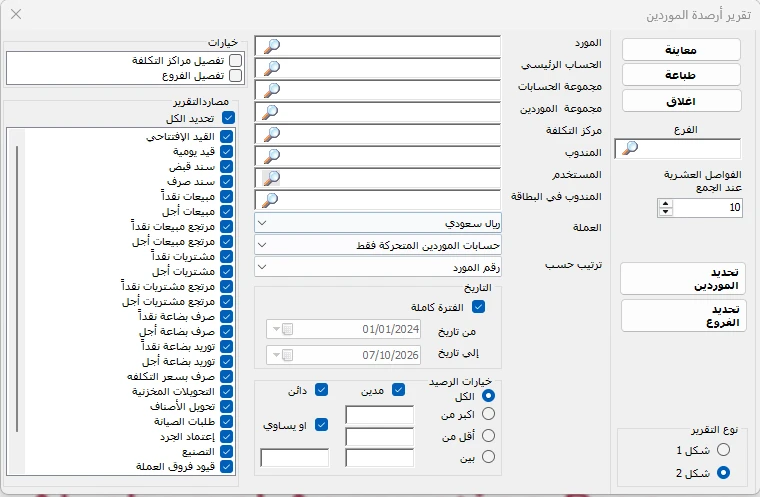Toggle سند صرف checkbox
The image size is (760, 497).
(x=226, y=182)
